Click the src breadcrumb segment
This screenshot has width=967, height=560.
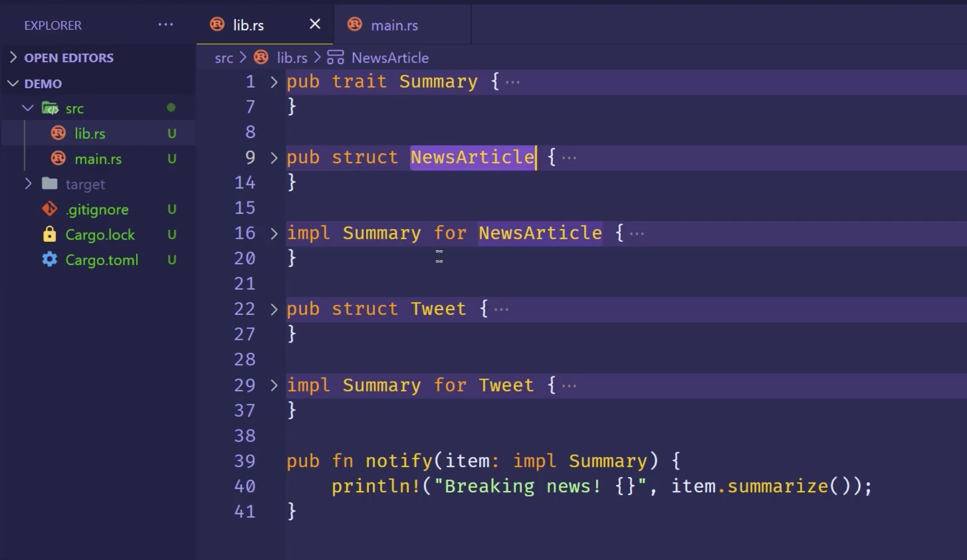click(x=223, y=58)
